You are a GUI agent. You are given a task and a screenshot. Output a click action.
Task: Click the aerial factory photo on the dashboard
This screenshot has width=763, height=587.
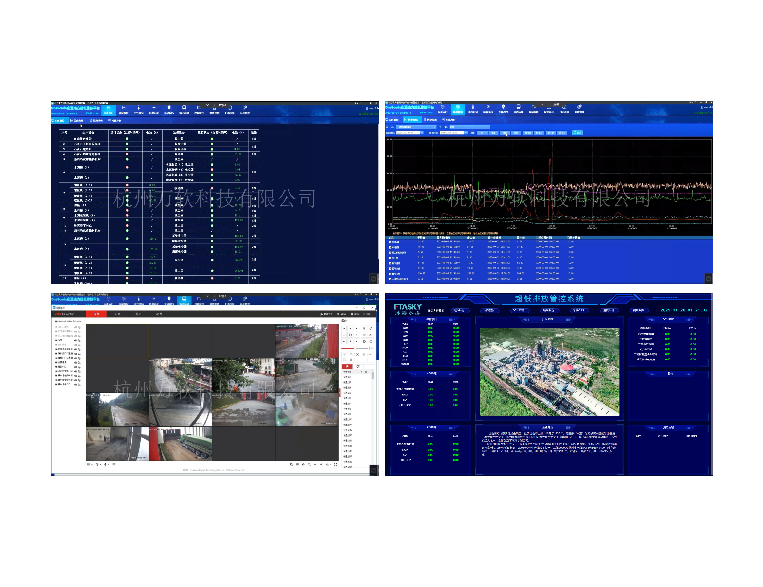tap(549, 372)
